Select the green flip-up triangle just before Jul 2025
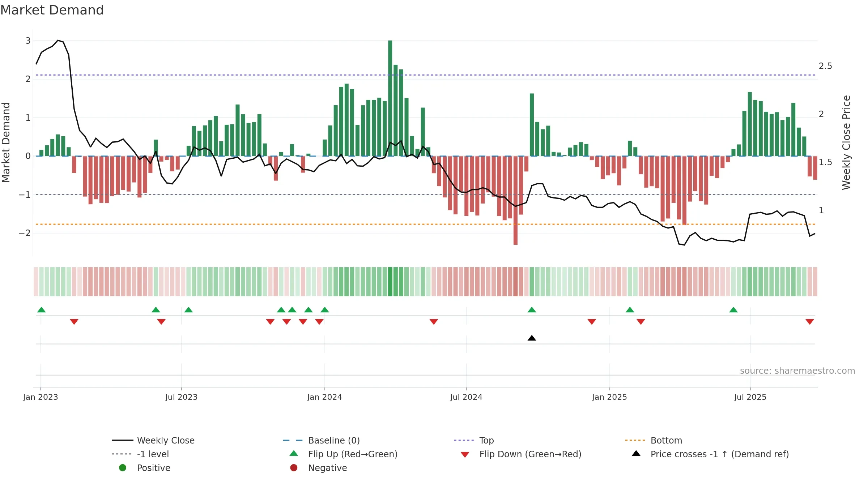 click(733, 310)
